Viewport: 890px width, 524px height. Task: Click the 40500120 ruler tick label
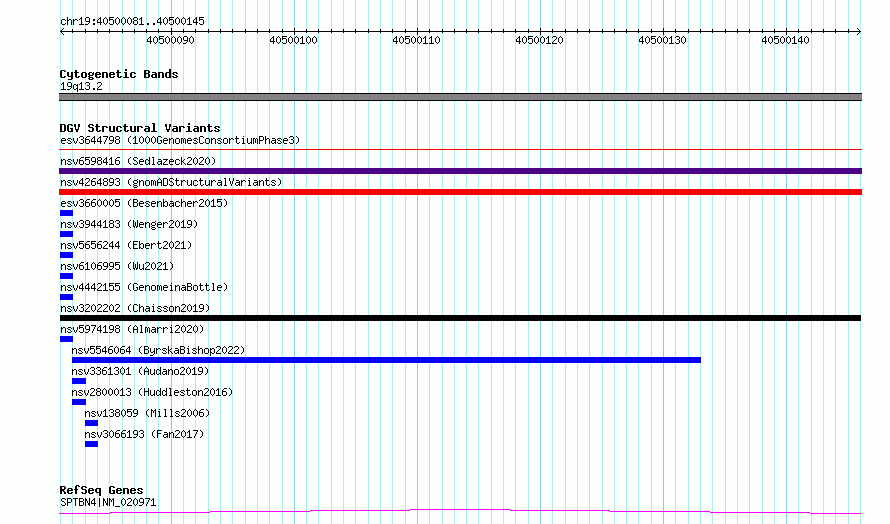(539, 40)
